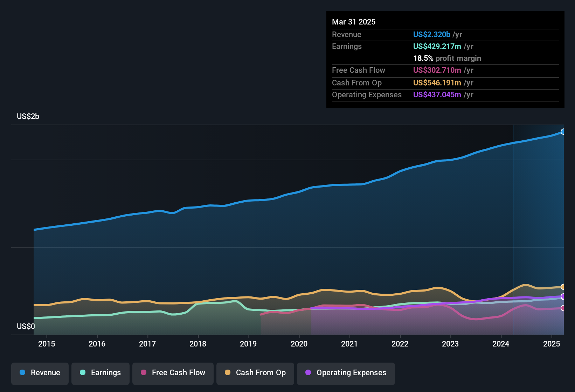Click the purple Operating Expenses end marker
The image size is (575, 392).
tap(563, 296)
